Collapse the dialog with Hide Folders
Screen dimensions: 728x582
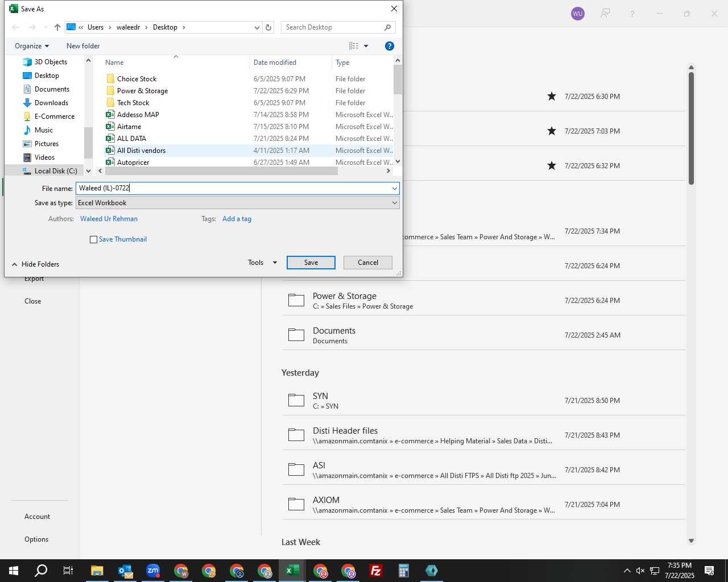click(x=35, y=264)
